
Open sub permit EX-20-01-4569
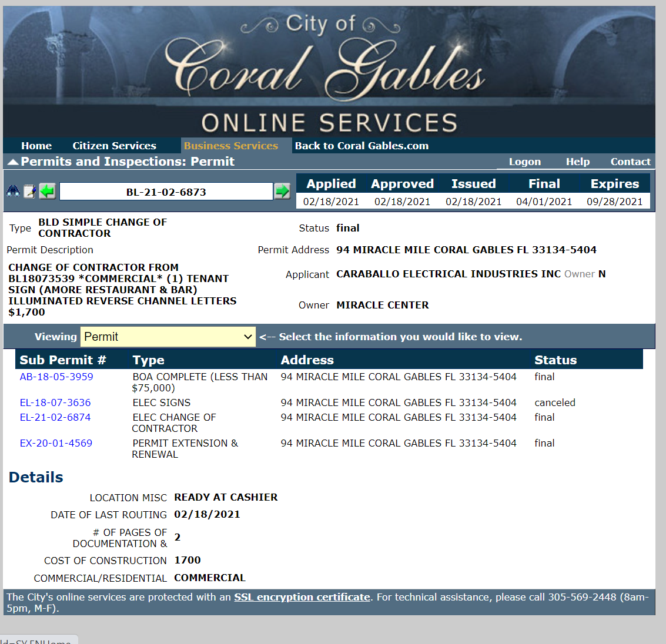[56, 443]
